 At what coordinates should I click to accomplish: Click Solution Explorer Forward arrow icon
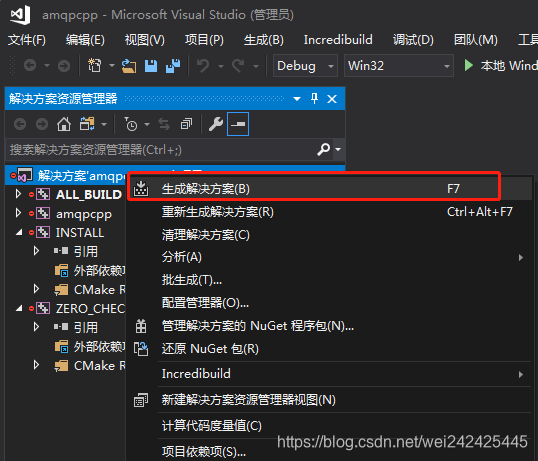(x=42, y=124)
